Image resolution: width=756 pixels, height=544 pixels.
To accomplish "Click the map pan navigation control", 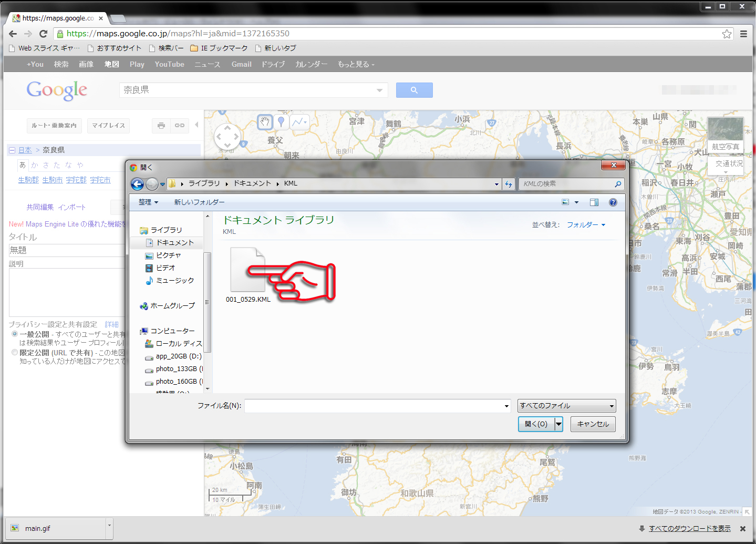I will (x=227, y=136).
